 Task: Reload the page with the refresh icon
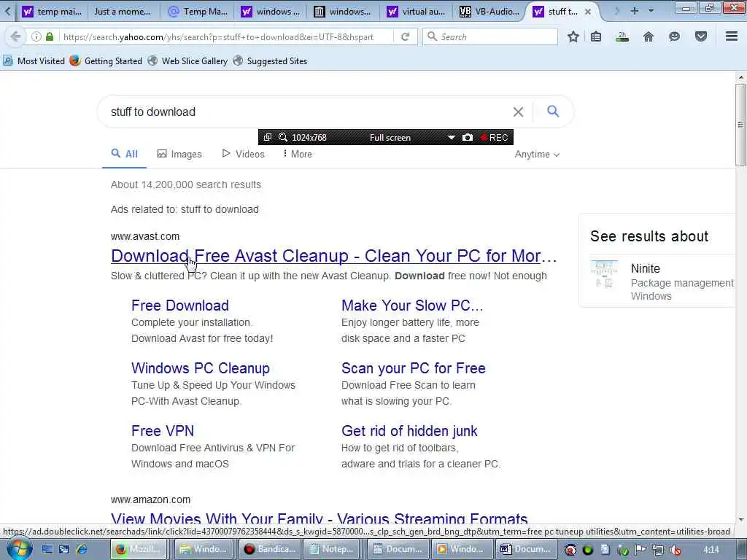(x=406, y=36)
